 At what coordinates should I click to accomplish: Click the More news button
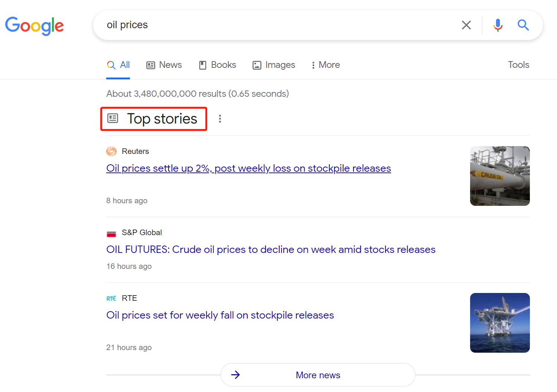318,375
